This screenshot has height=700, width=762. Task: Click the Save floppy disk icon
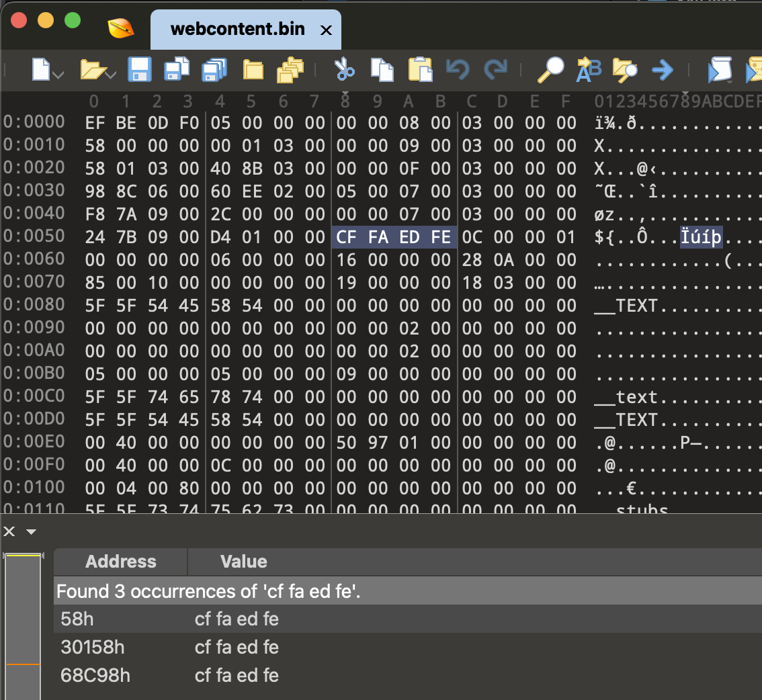(x=140, y=69)
